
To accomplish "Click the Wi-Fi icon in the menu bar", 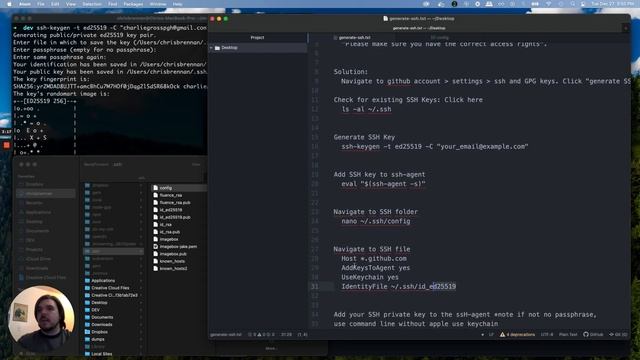I will coord(549,4).
